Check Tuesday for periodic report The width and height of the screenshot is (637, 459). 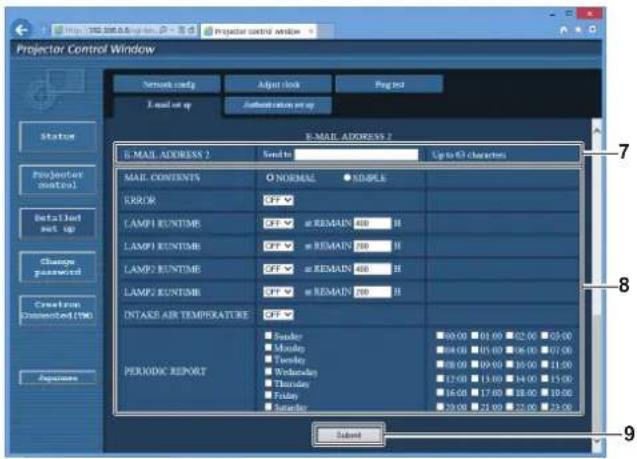[268, 359]
